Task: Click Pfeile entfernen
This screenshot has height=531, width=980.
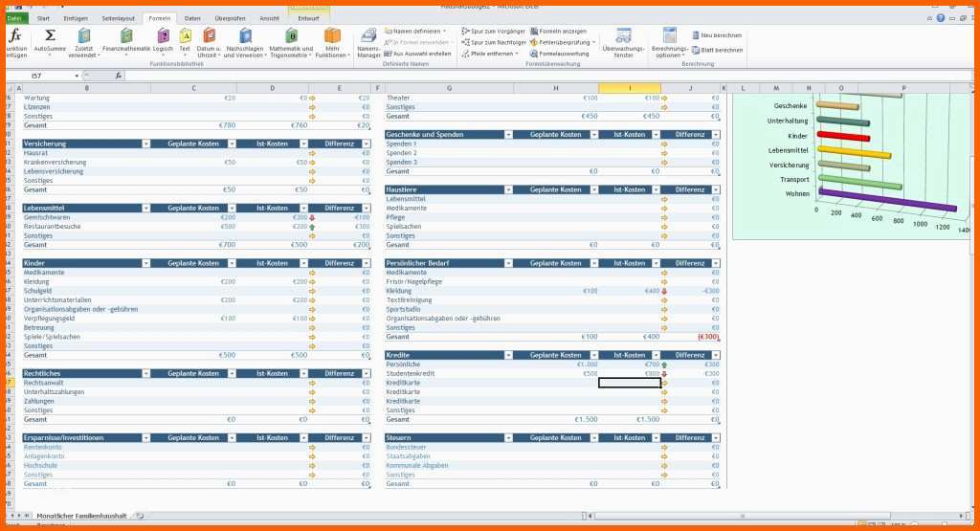Action: click(x=490, y=54)
